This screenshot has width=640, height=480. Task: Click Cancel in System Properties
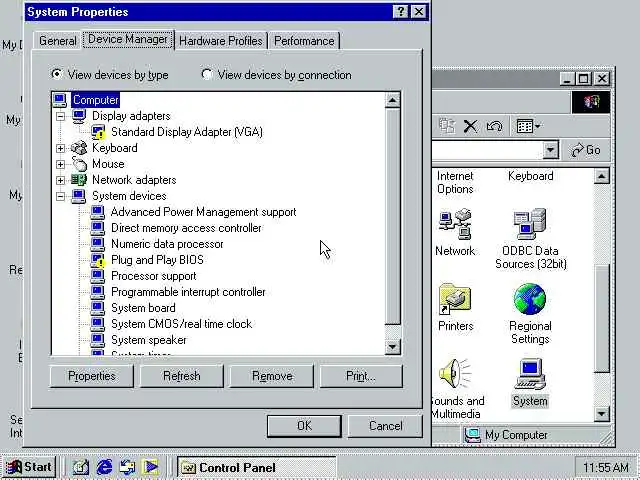[385, 426]
